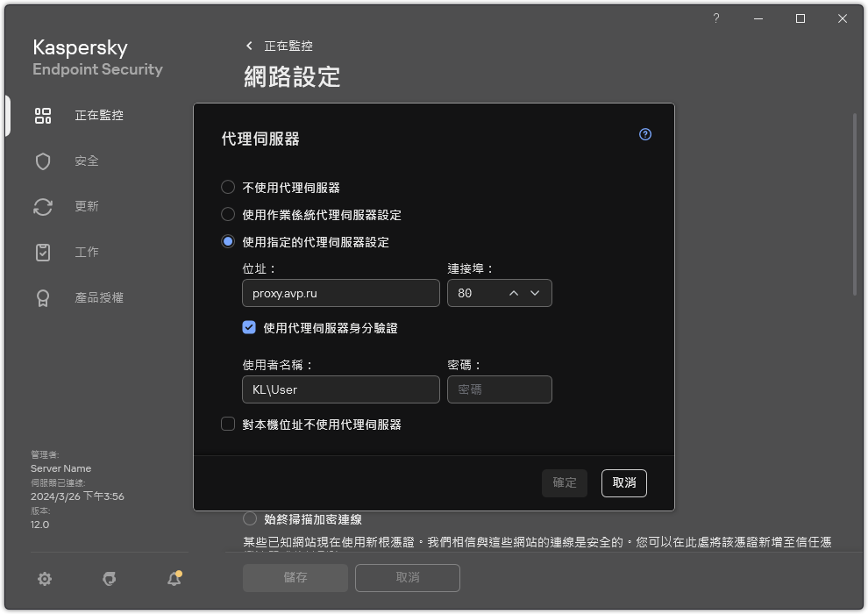This screenshot has width=868, height=614.
Task: Open the 產品授權 license key icon in sidebar
Action: (42, 297)
